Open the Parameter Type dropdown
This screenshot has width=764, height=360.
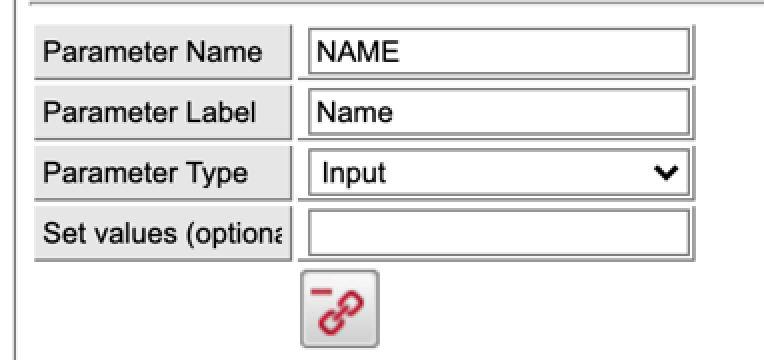point(499,173)
